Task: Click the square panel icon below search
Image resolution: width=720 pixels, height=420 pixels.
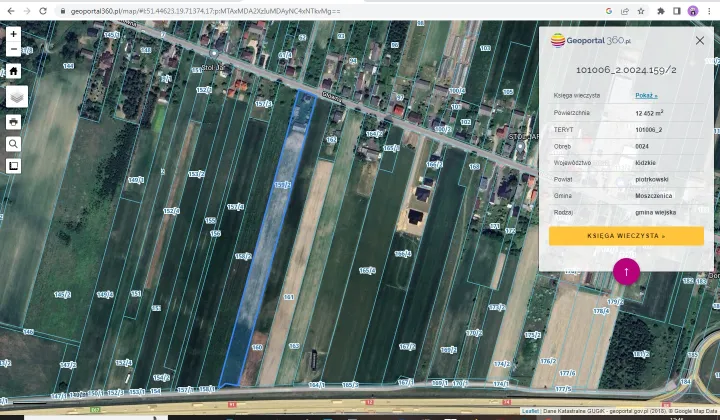Action: (14, 166)
